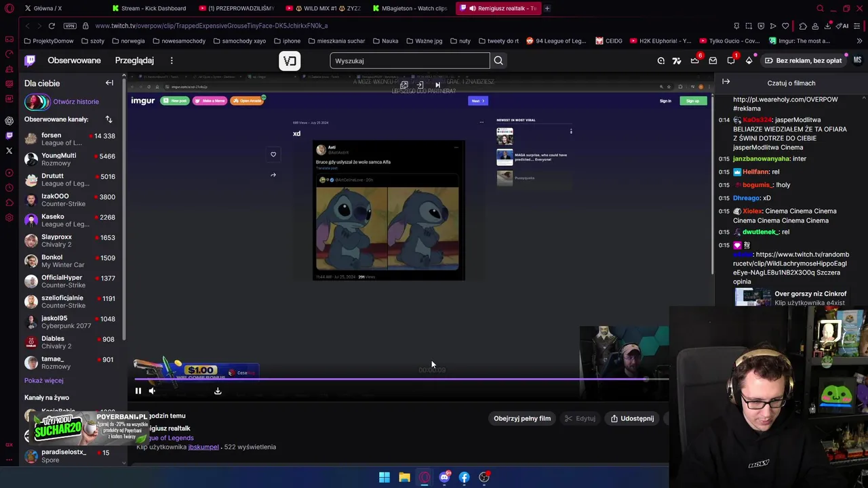Screen dimensions: 868x488
Task: Open the whispers chat bubble icon
Action: 731,60
